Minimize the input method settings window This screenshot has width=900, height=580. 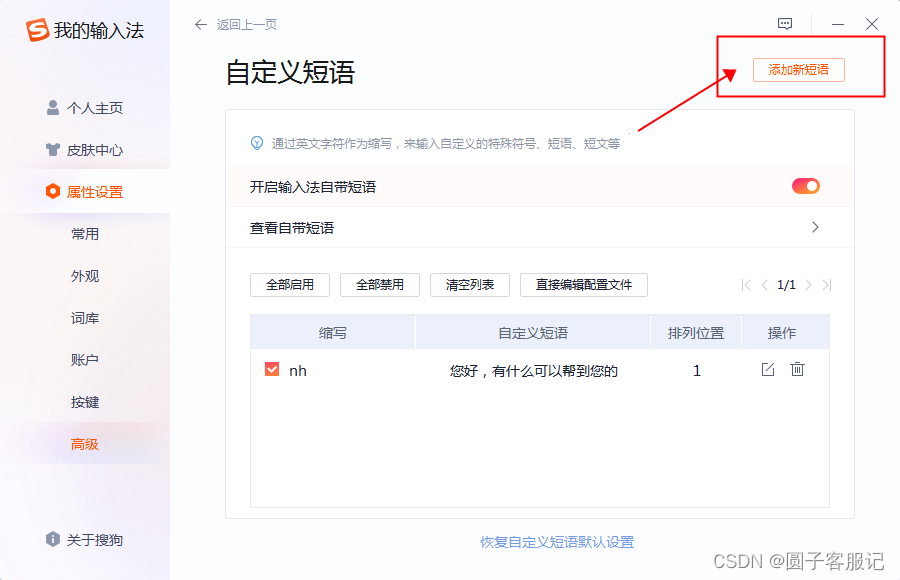point(837,24)
